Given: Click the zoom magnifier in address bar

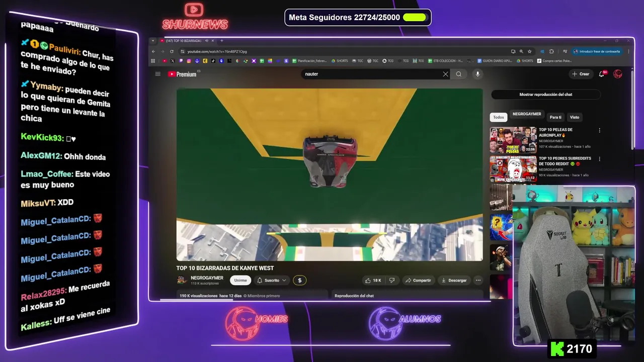Looking at the screenshot, I should (521, 51).
